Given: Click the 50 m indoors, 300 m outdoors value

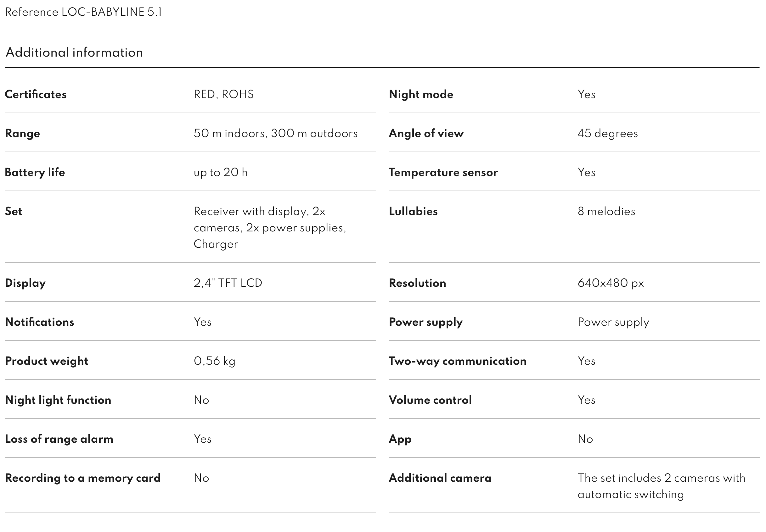Looking at the screenshot, I should coord(276,133).
